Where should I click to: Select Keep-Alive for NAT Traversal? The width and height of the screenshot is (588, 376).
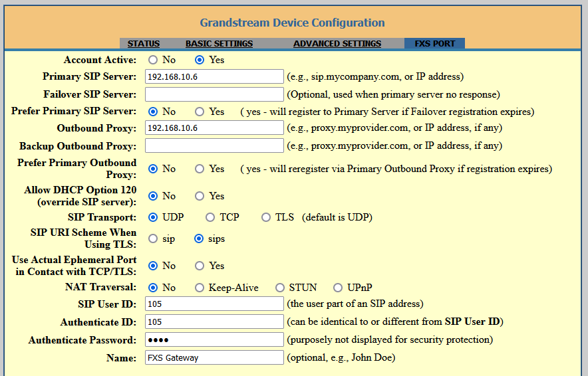(x=200, y=288)
